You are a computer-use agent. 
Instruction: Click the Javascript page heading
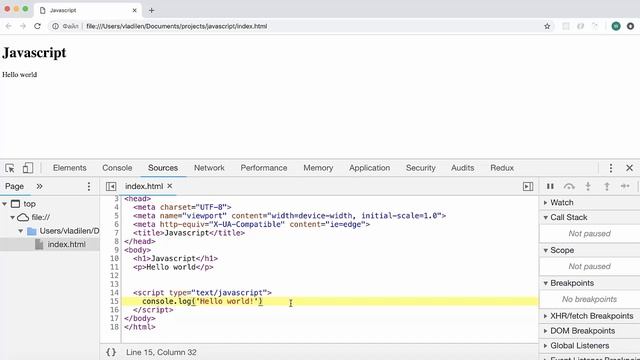(34, 53)
